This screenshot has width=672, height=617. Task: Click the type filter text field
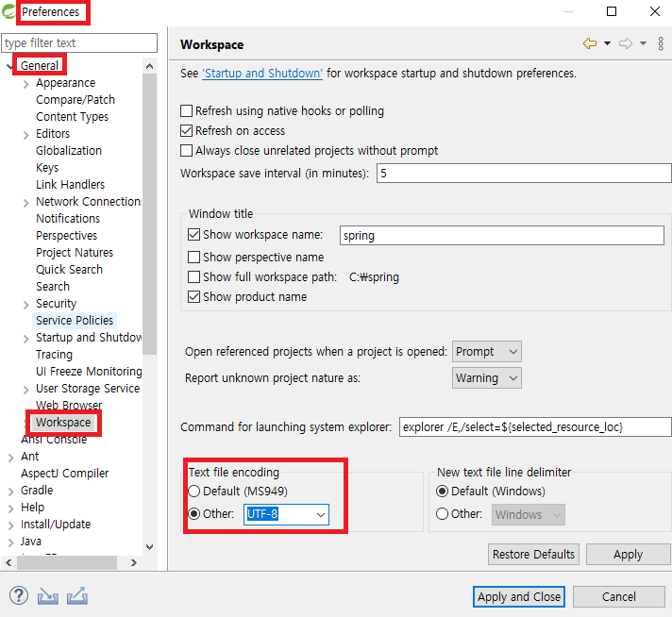pos(79,42)
